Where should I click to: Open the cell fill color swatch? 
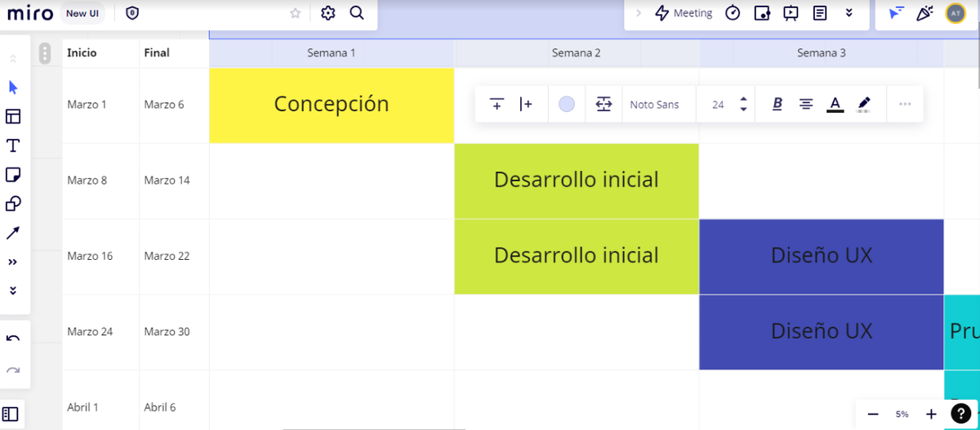[567, 104]
